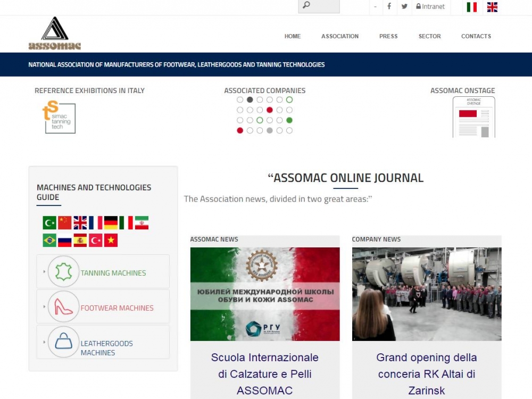The image size is (532, 399).
Task: Open Scuola Internazionale di Calzature article
Action: pyautogui.click(x=265, y=374)
